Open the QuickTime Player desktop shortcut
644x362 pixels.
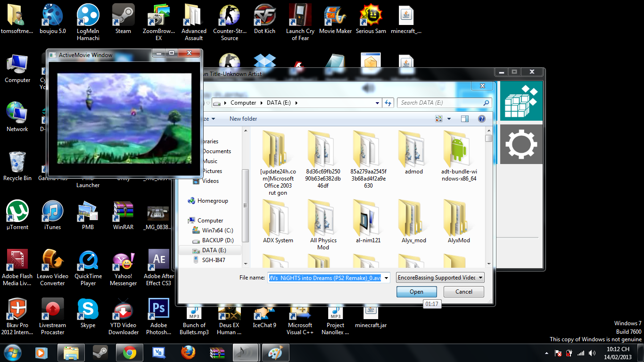pyautogui.click(x=88, y=268)
